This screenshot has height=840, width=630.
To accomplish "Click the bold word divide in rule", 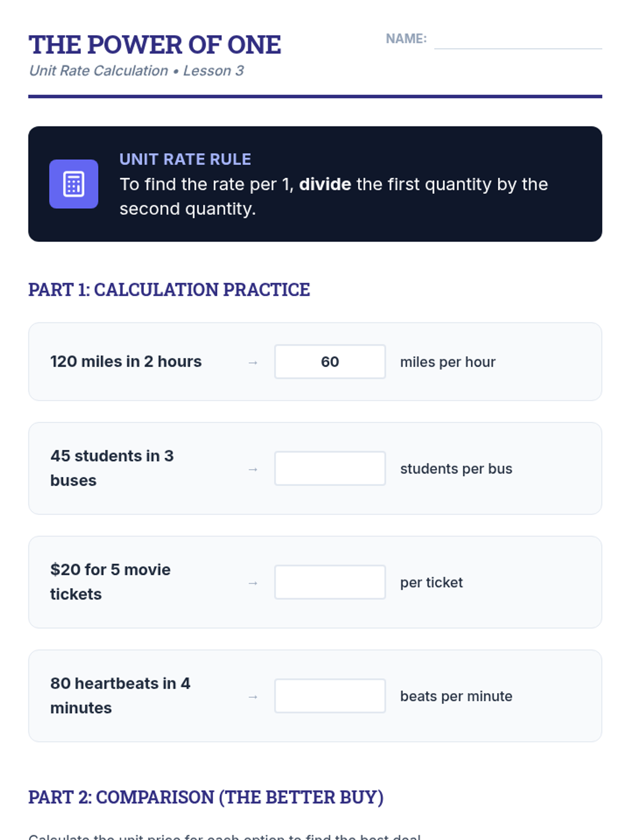I will point(325,184).
